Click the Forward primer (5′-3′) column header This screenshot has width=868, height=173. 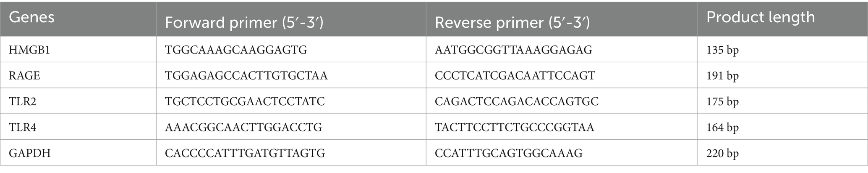tap(244, 23)
